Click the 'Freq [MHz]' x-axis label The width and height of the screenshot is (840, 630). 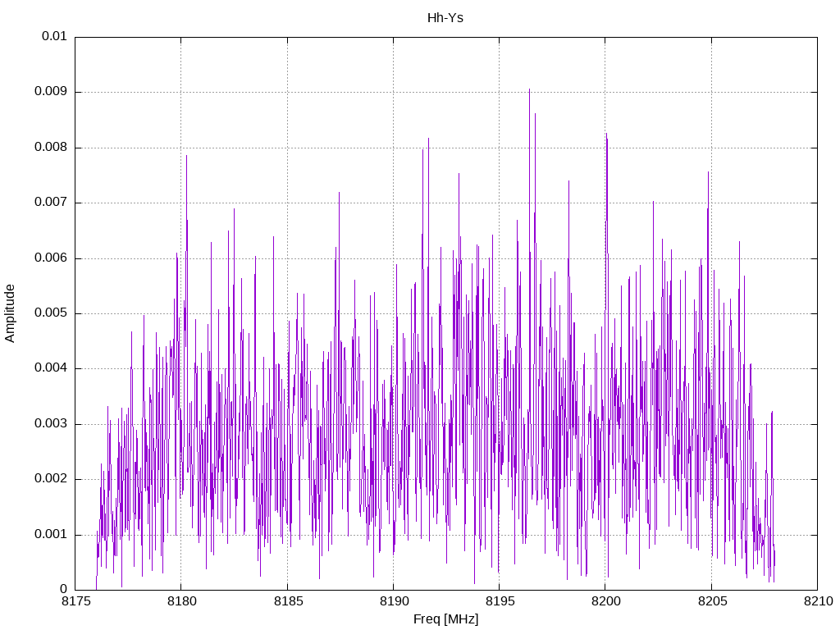(445, 619)
